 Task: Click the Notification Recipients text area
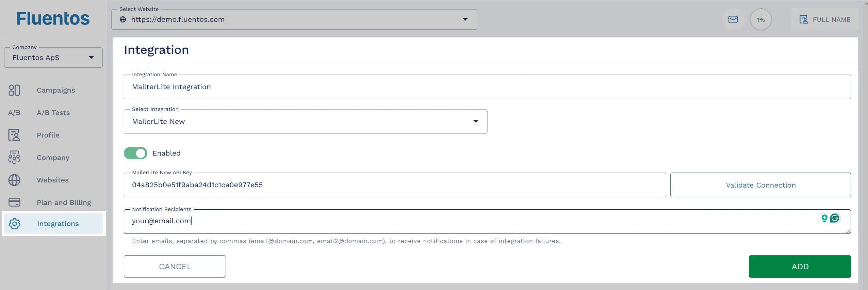pos(487,222)
